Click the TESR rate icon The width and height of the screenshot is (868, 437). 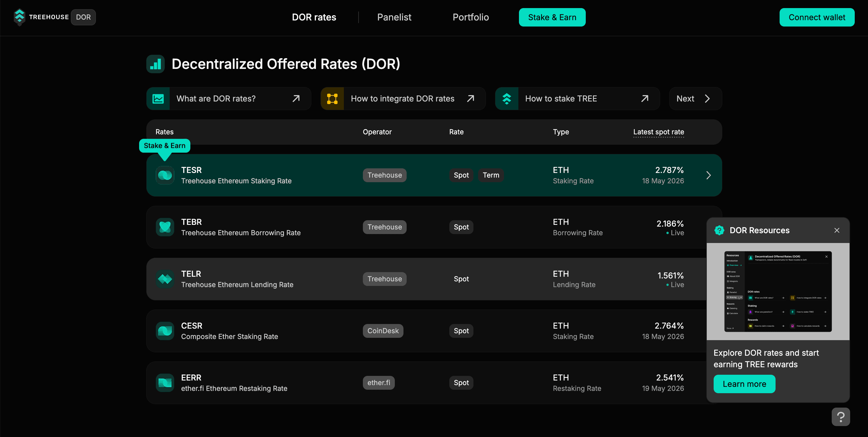[x=165, y=175]
